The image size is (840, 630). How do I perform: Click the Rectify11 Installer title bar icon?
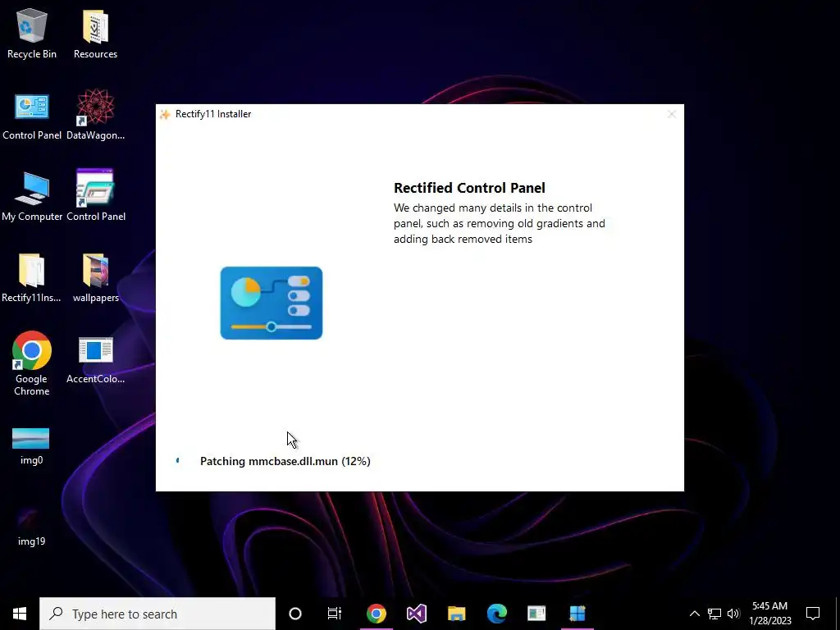[x=165, y=114]
